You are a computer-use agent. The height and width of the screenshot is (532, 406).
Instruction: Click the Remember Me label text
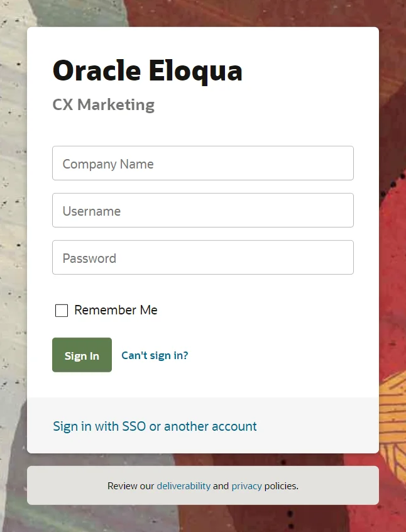(x=116, y=310)
